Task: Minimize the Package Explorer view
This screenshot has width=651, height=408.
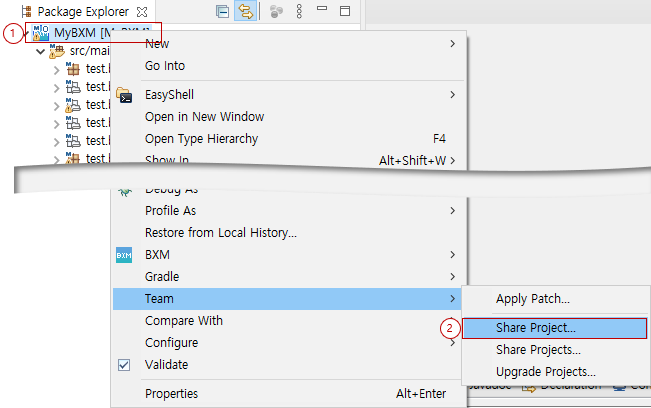Action: coord(322,11)
